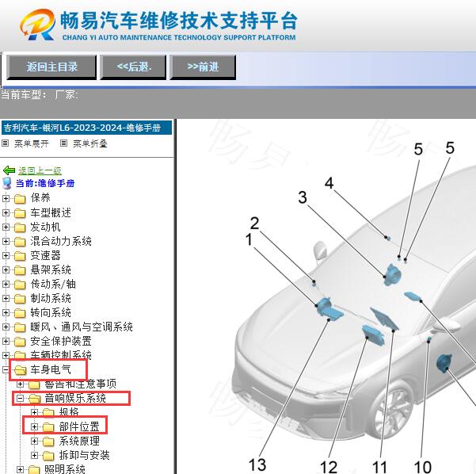Select the 保养 tree label

(40, 198)
